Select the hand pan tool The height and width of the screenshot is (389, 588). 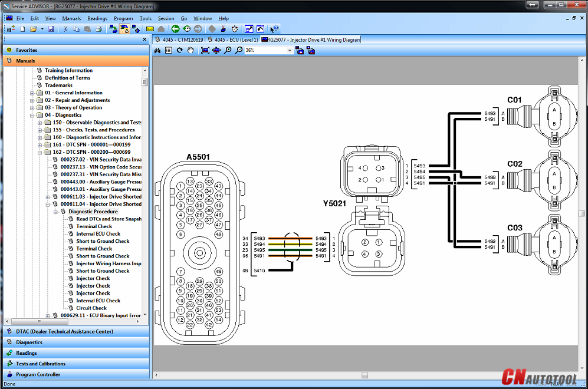pos(191,50)
